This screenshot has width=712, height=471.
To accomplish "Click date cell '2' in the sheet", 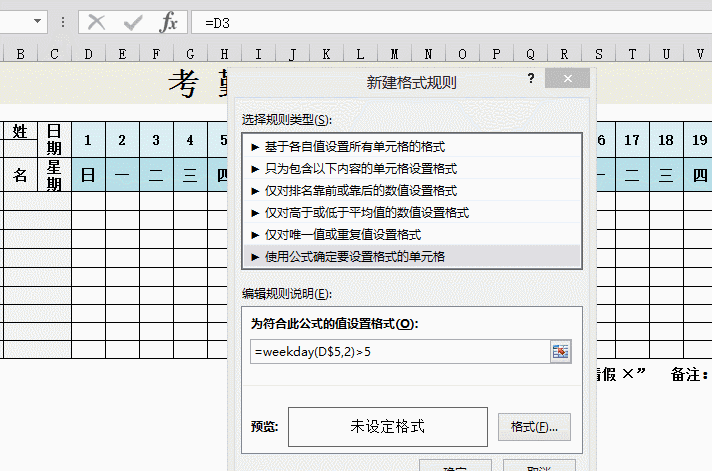I will coord(123,140).
